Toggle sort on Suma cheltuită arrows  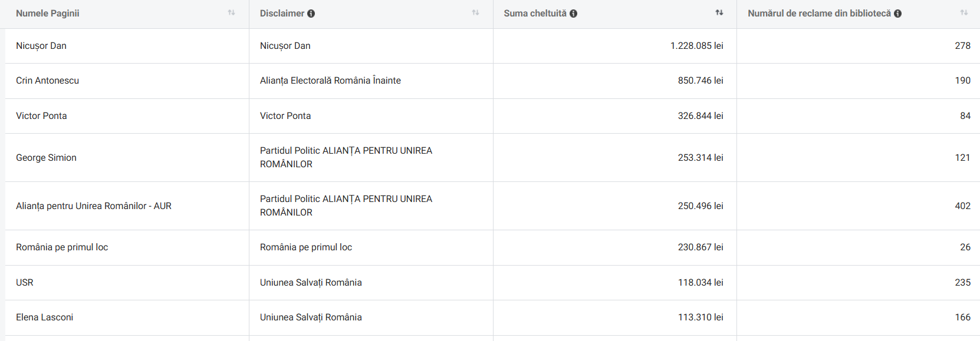tap(719, 12)
